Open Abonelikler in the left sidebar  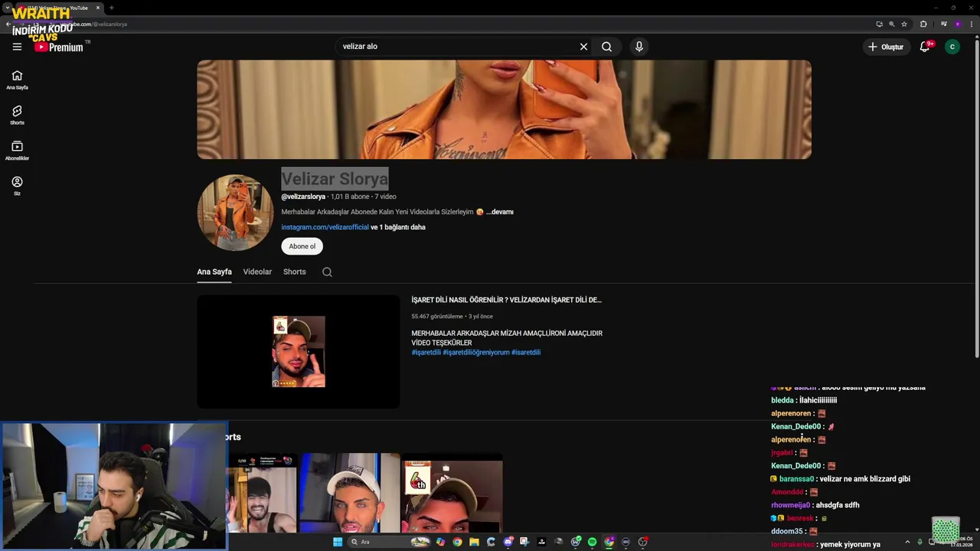click(17, 151)
